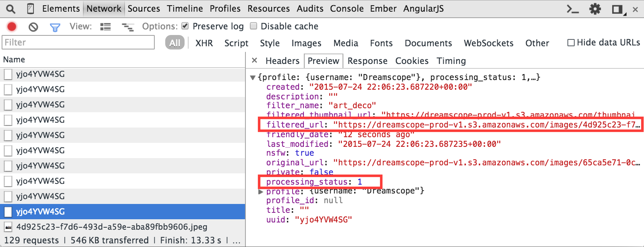Screen dimensions: 644x247
Task: Open the console drawer icon
Action: (573, 9)
